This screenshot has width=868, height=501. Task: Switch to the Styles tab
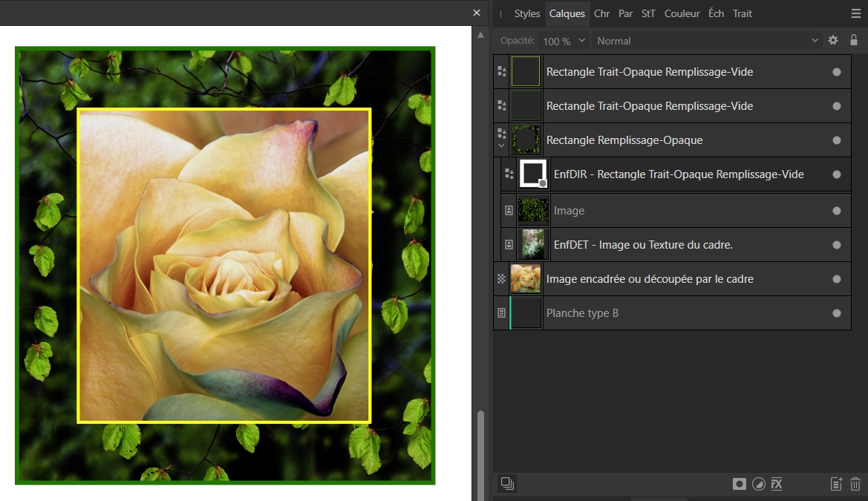click(527, 14)
